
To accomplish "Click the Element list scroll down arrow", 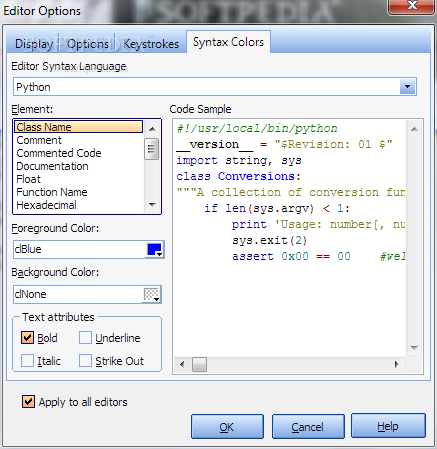I will pyautogui.click(x=152, y=205).
